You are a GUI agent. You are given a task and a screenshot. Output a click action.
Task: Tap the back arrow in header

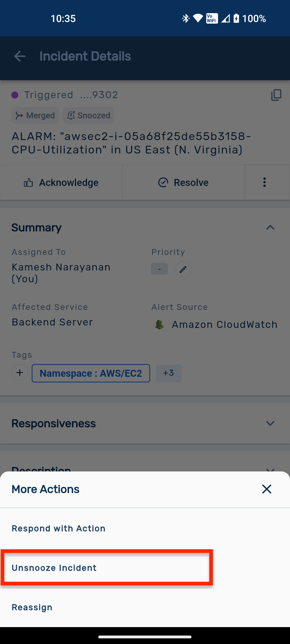tap(20, 56)
